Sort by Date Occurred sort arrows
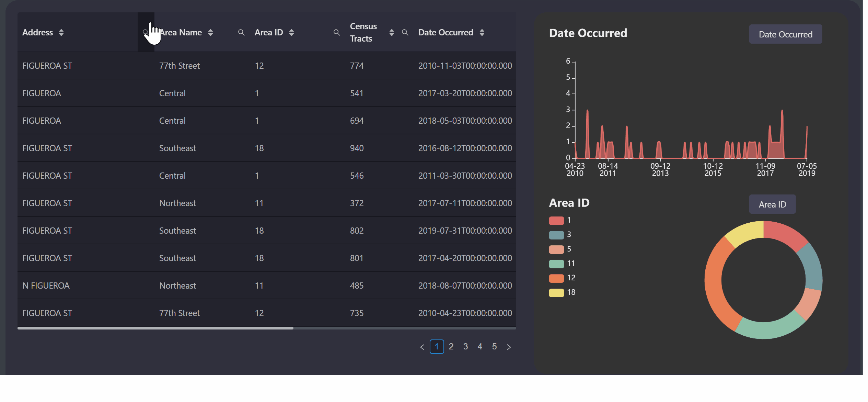This screenshot has height=402, width=868. pos(482,32)
